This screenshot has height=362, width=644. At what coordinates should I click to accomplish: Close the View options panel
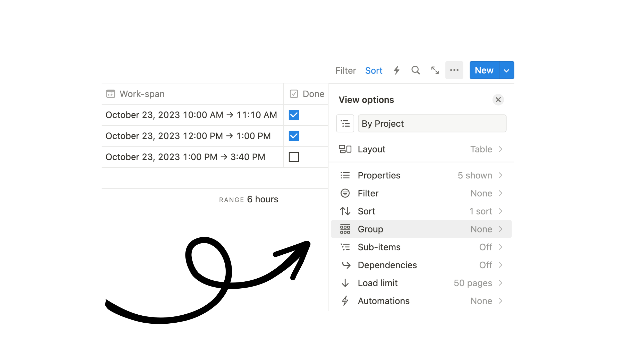(498, 100)
